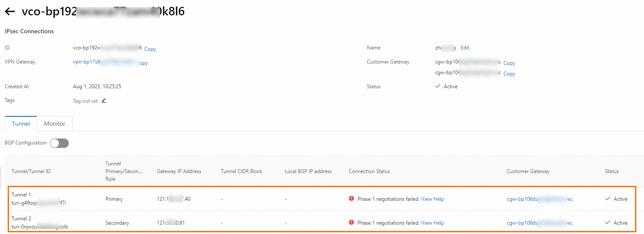
Task: Toggle the BGP Configuration switch
Action: 59,143
